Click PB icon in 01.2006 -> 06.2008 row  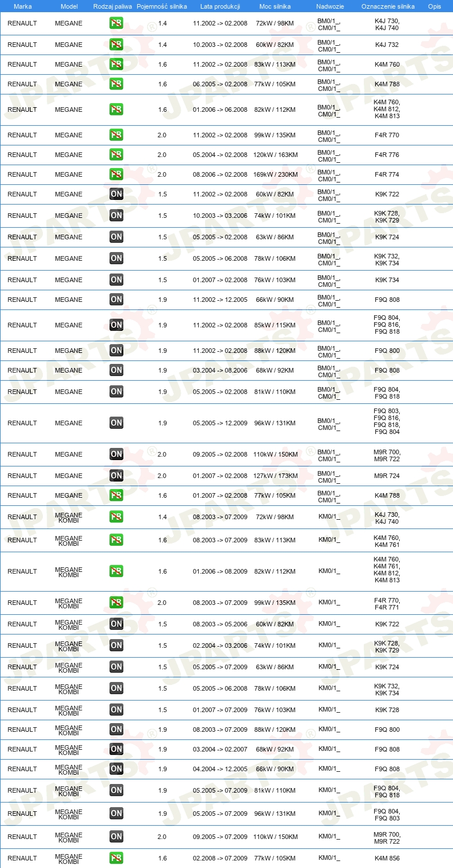(x=116, y=110)
